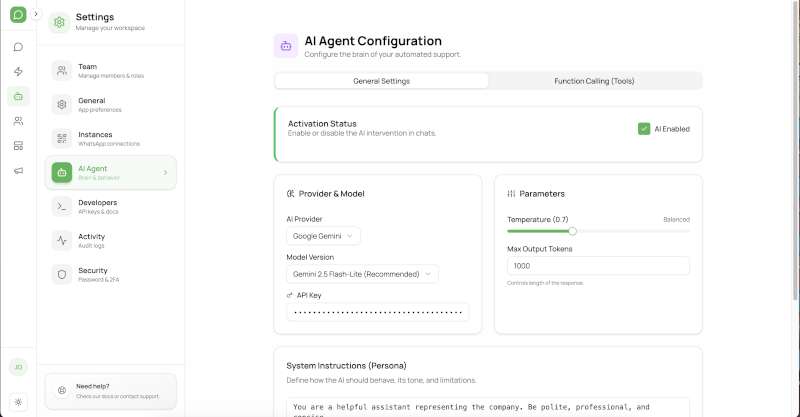The width and height of the screenshot is (800, 417).
Task: Click the green AI Agent robot icon
Action: [62, 173]
